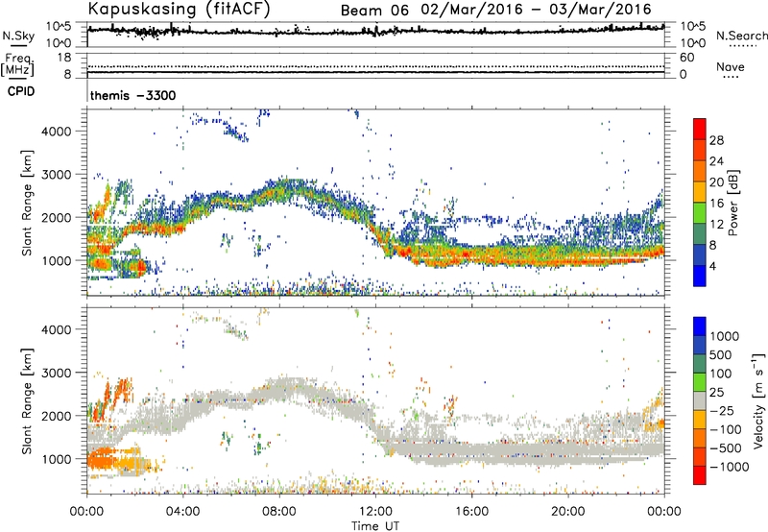Click the 60 tick on Nave axis
The height and width of the screenshot is (532, 768).
click(686, 58)
